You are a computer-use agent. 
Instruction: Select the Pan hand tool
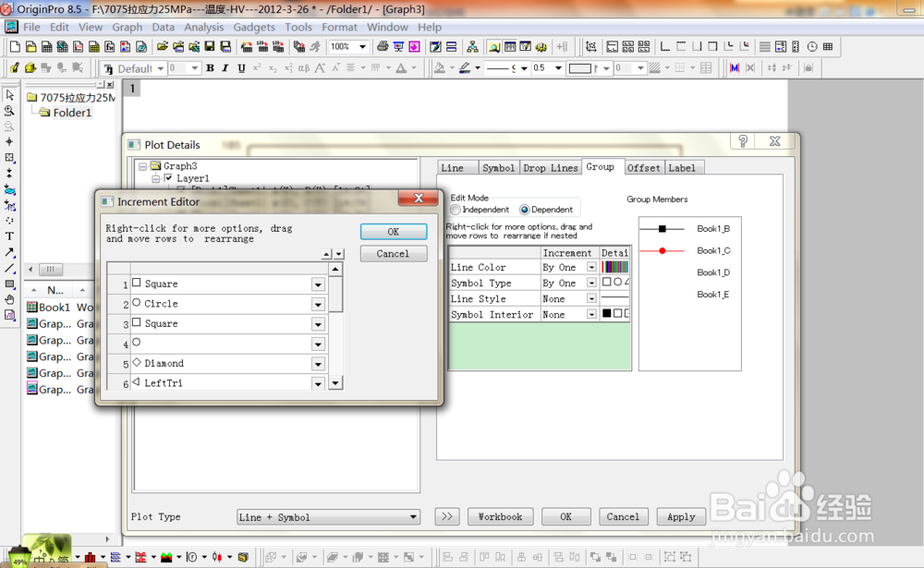pos(9,299)
